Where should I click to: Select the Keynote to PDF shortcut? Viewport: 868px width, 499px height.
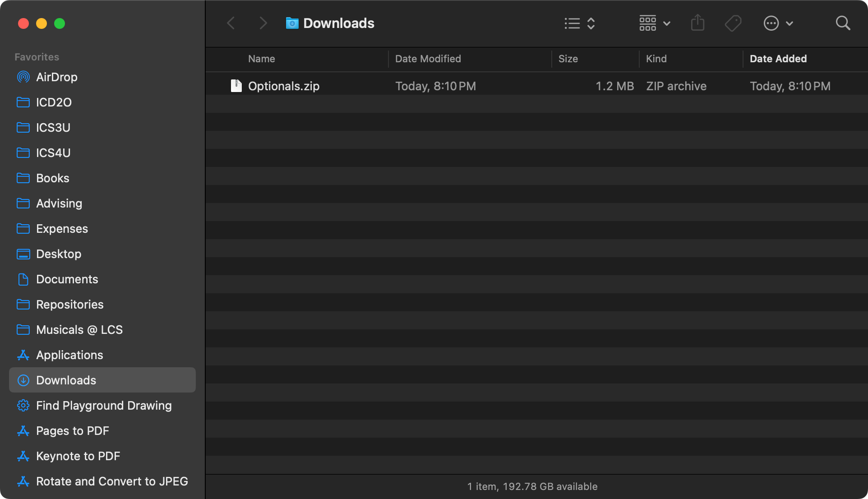click(78, 456)
